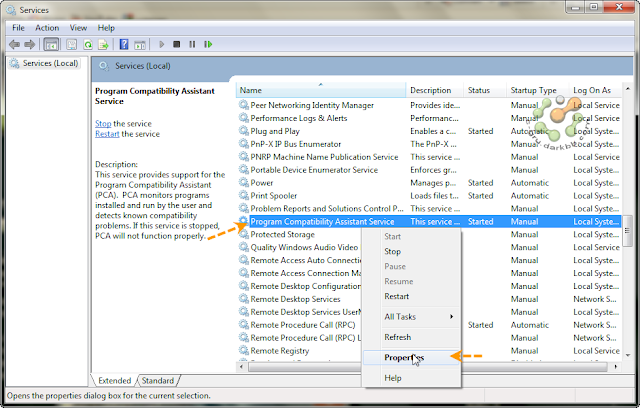Click the Back arrow toolbar icon
640x408 pixels.
click(14, 44)
